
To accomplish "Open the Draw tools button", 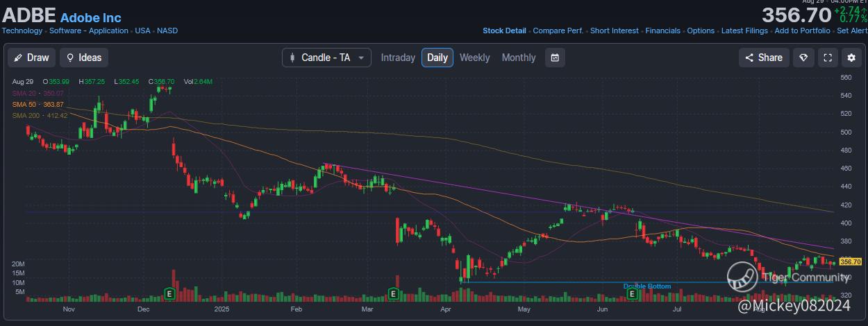I will coord(31,58).
